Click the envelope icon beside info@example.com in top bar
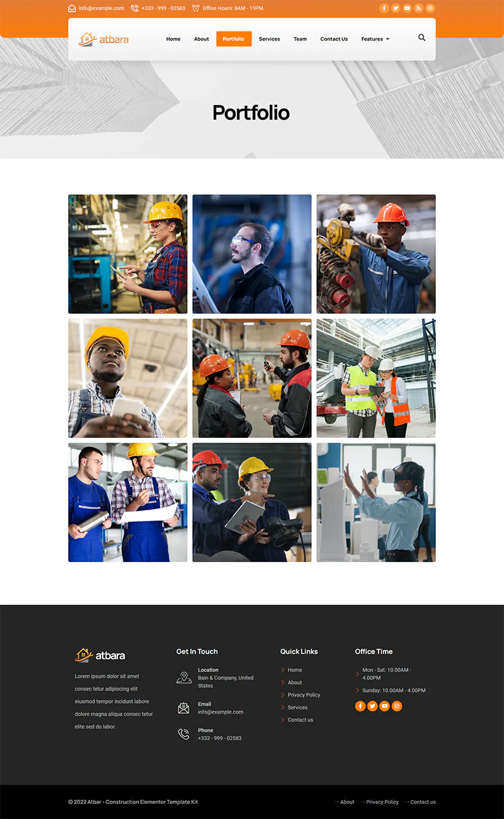This screenshot has width=504, height=819. pyautogui.click(x=72, y=8)
